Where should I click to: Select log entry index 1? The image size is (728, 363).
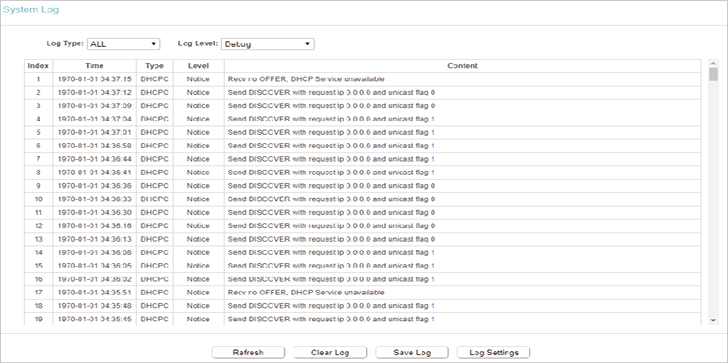click(363, 79)
